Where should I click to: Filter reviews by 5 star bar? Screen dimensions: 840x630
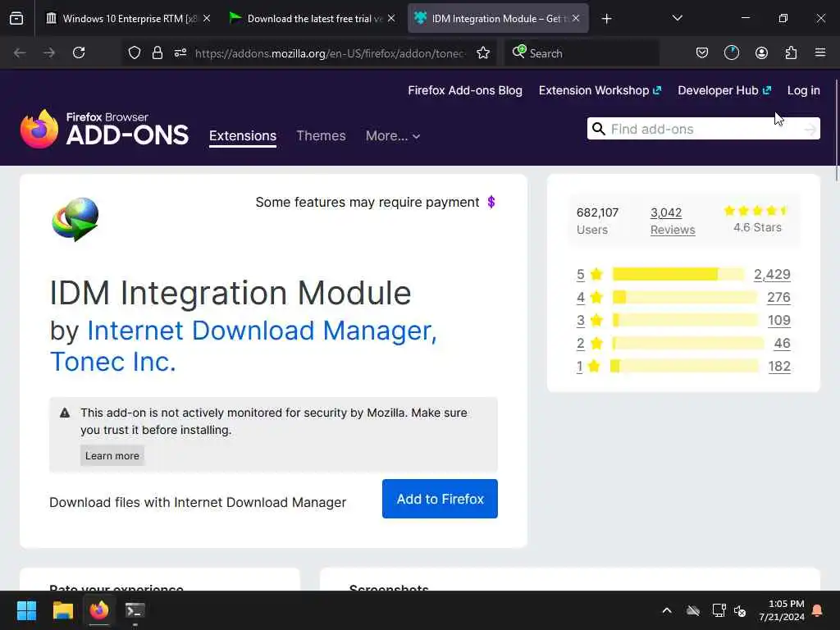tap(678, 274)
